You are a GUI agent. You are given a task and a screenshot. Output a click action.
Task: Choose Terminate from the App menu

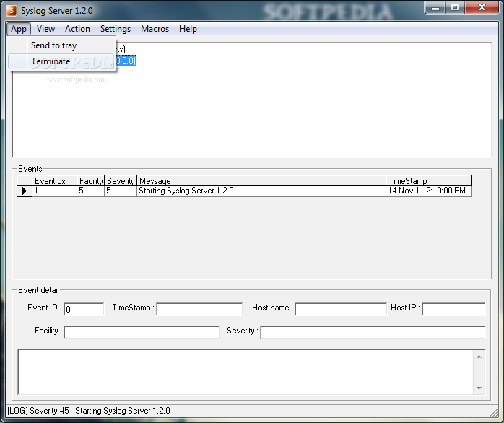[61, 61]
